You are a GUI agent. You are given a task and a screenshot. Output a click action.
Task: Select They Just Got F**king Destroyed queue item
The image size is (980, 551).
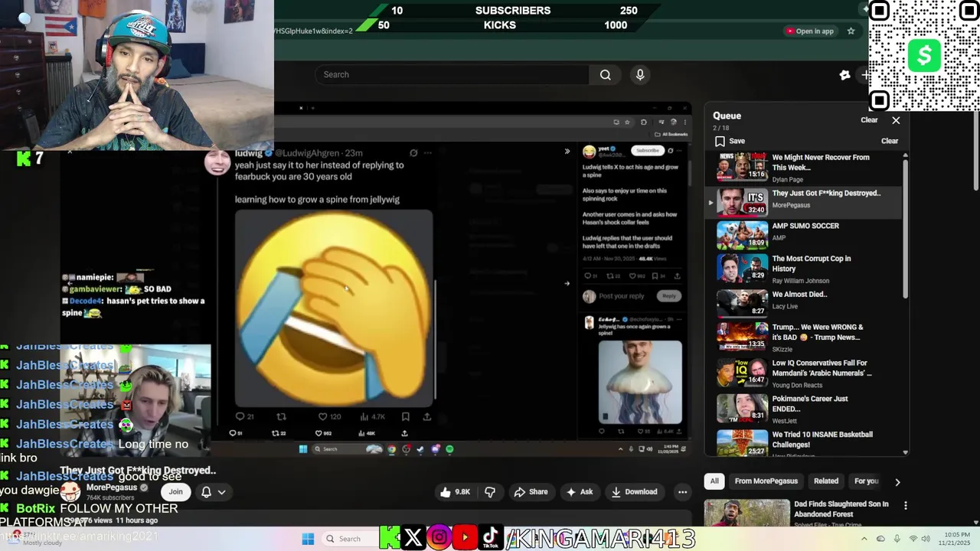pyautogui.click(x=803, y=201)
